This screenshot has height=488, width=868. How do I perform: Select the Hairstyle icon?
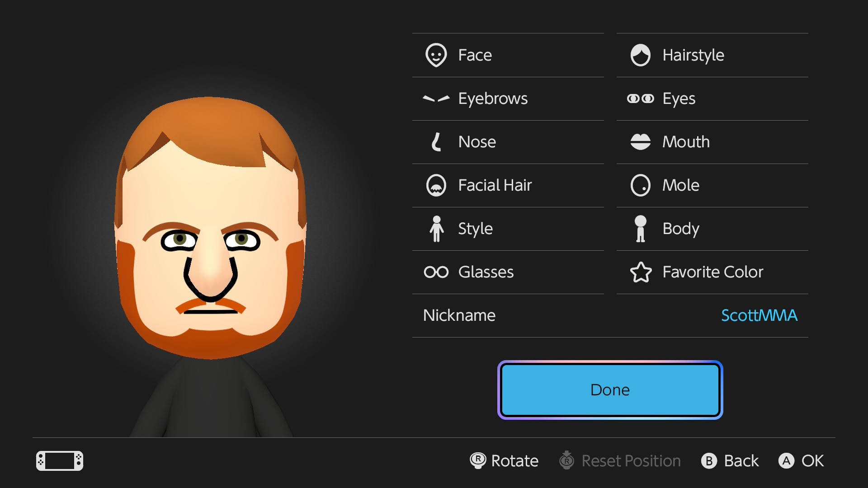pos(640,55)
